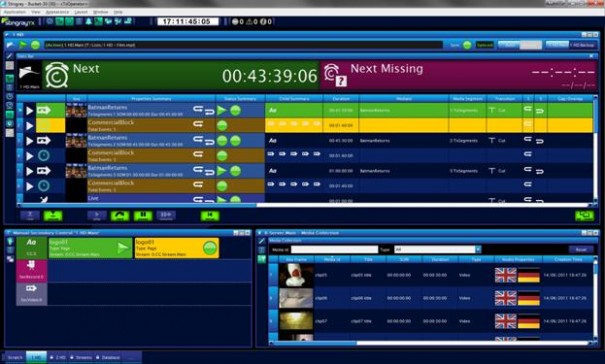
Task: Click the warning triangle alert counter
Action: [x=252, y=22]
